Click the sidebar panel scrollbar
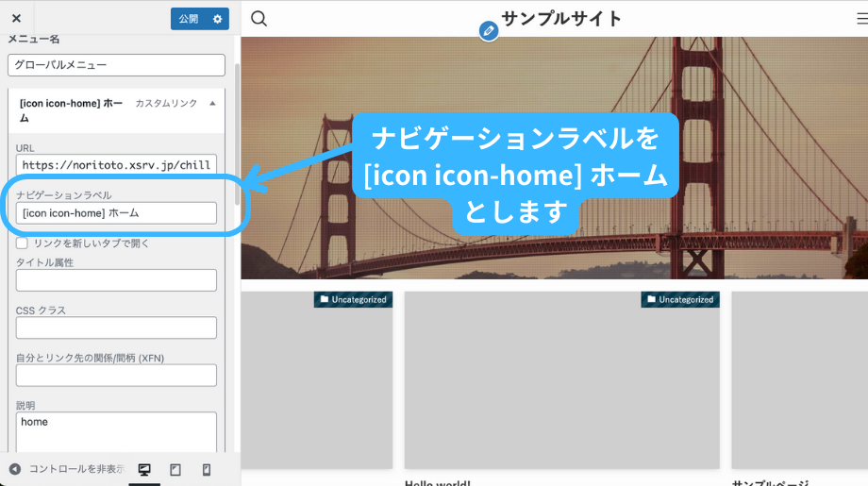The image size is (868, 486). pos(238,134)
